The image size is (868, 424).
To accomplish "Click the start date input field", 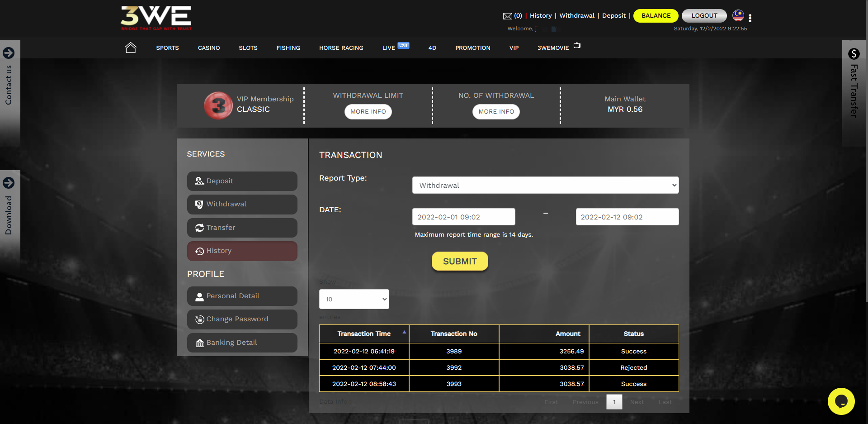I will click(463, 217).
